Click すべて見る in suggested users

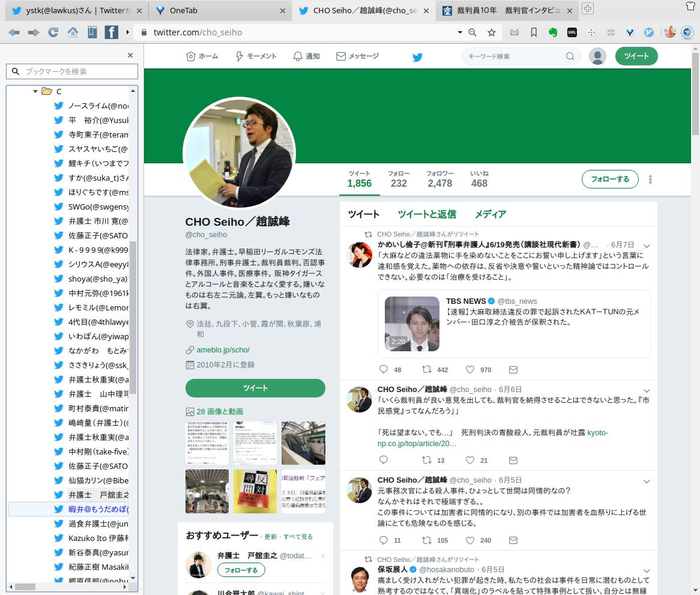pyautogui.click(x=298, y=537)
